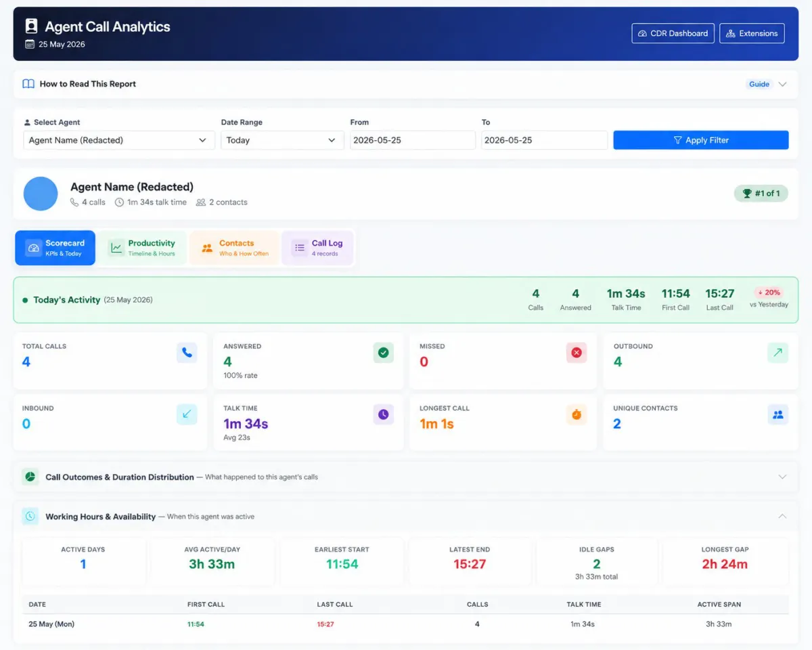Switch to the Contacts tab
This screenshot has height=650, width=812.
click(234, 248)
